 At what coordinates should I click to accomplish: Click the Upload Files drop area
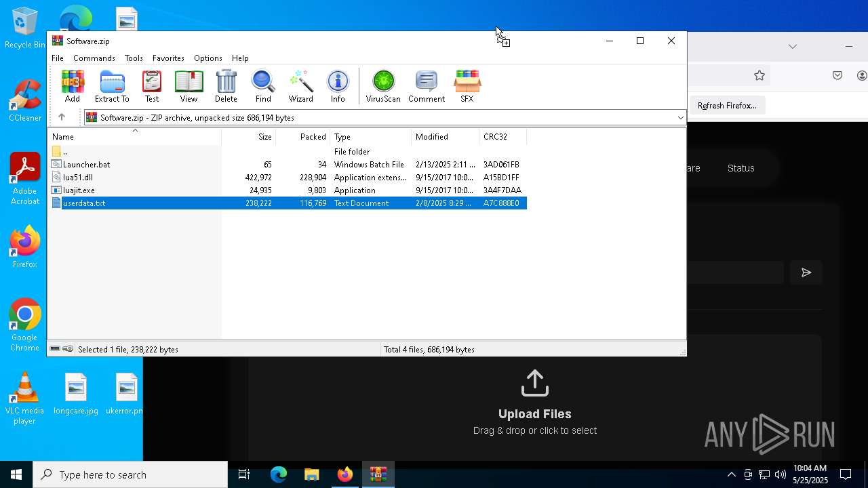pyautogui.click(x=535, y=403)
